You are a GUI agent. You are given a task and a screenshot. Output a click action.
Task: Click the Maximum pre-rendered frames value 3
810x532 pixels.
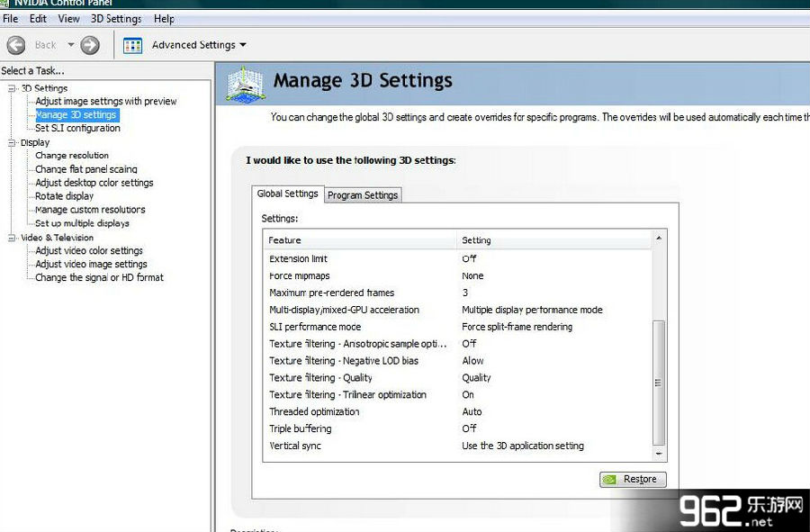465,293
